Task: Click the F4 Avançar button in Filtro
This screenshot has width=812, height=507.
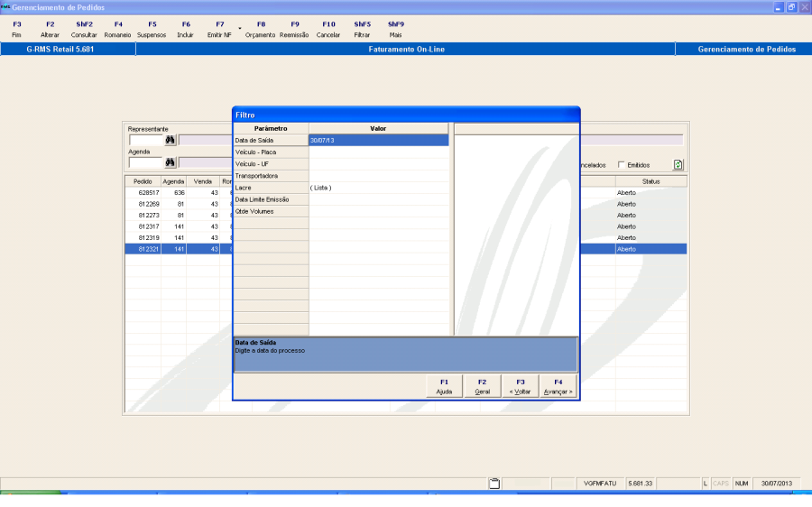Action: [x=558, y=387]
